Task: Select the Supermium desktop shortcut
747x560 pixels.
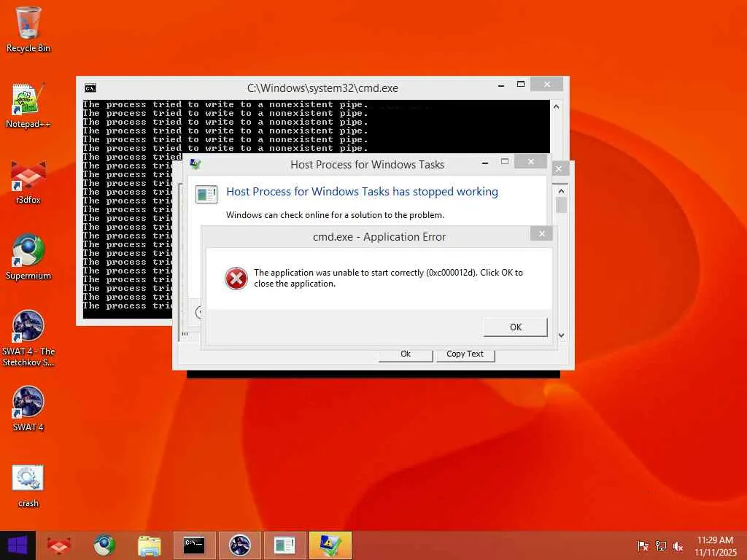Action: (28, 257)
